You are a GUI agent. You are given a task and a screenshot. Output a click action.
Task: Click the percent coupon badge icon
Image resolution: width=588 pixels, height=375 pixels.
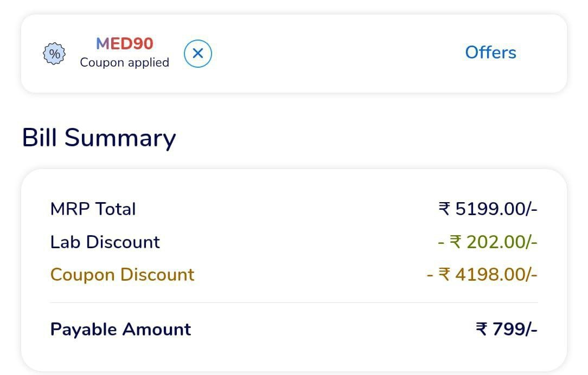54,54
